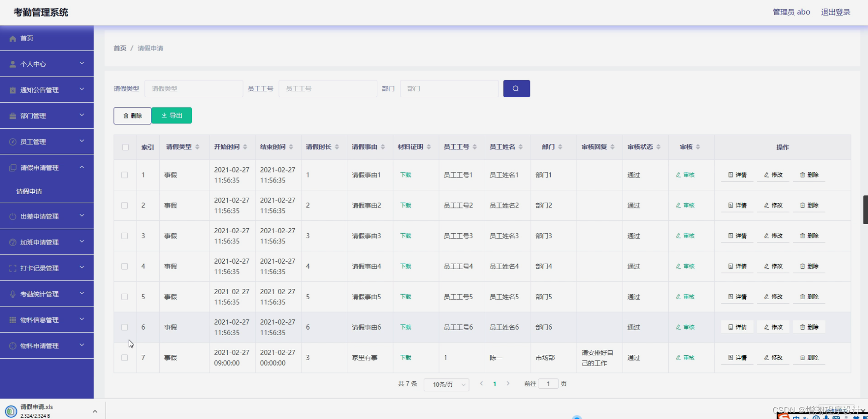Check the checkbox for row 6

125,327
